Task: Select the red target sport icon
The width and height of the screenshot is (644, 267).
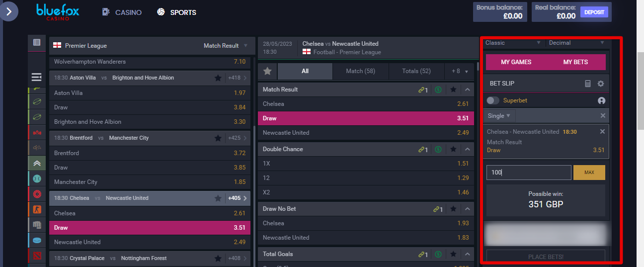Action: [37, 193]
